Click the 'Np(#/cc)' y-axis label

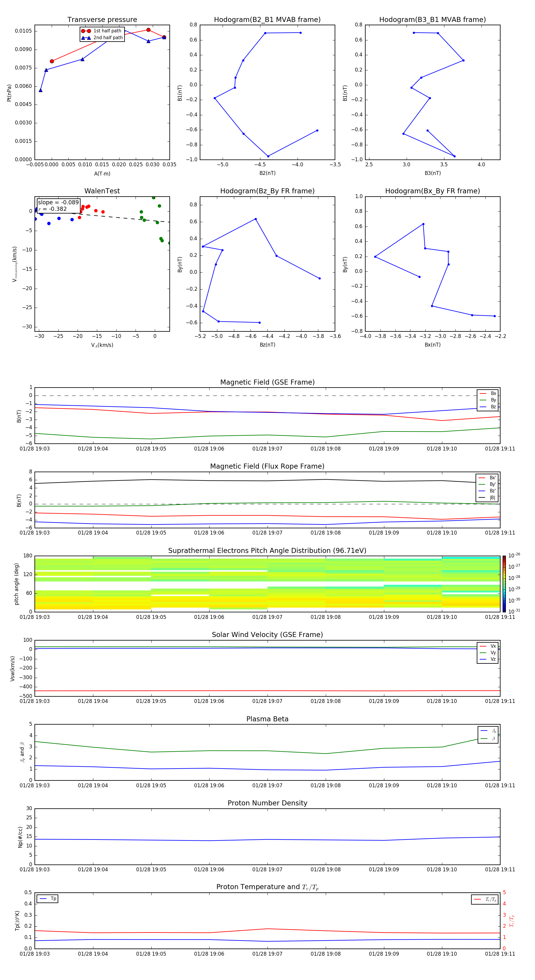point(20,837)
